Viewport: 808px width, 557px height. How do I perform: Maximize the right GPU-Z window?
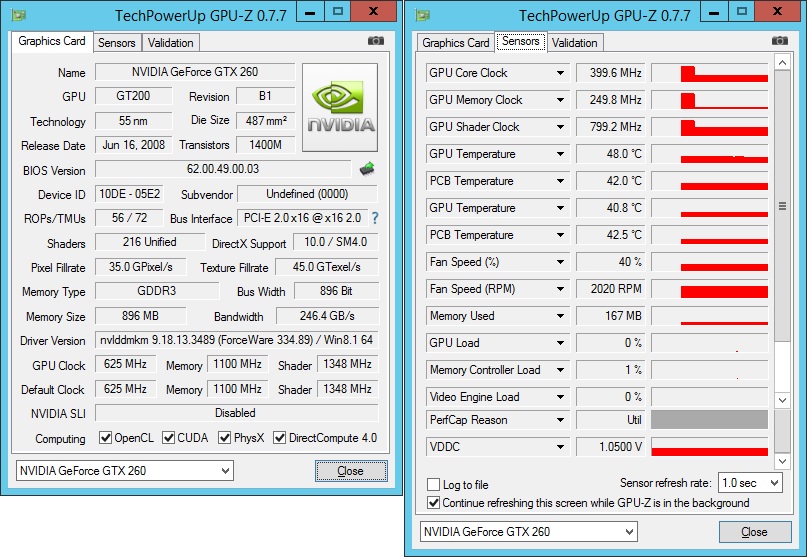pyautogui.click(x=742, y=11)
